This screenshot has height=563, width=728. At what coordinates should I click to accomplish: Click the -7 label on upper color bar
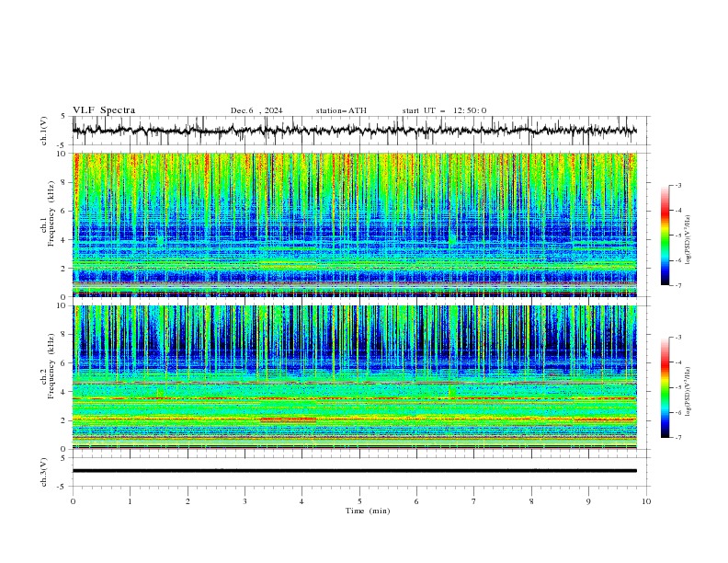[x=678, y=285]
